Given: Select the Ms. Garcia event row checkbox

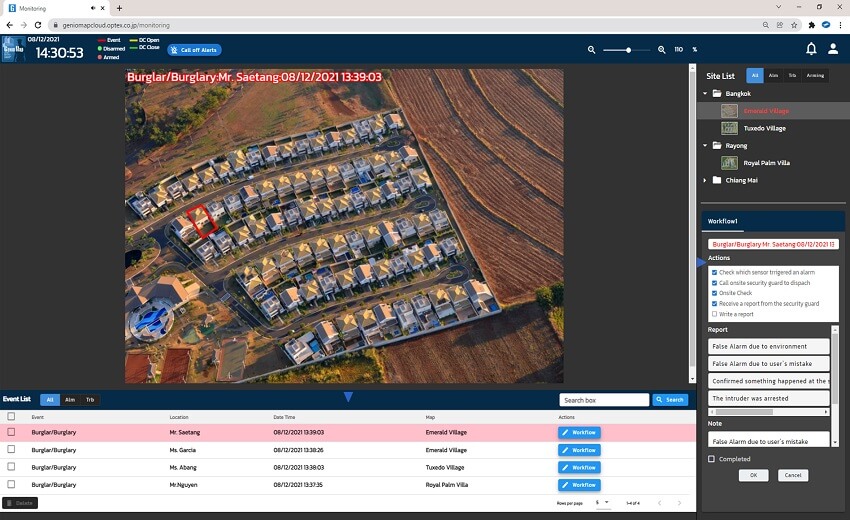Looking at the screenshot, I should [12, 450].
